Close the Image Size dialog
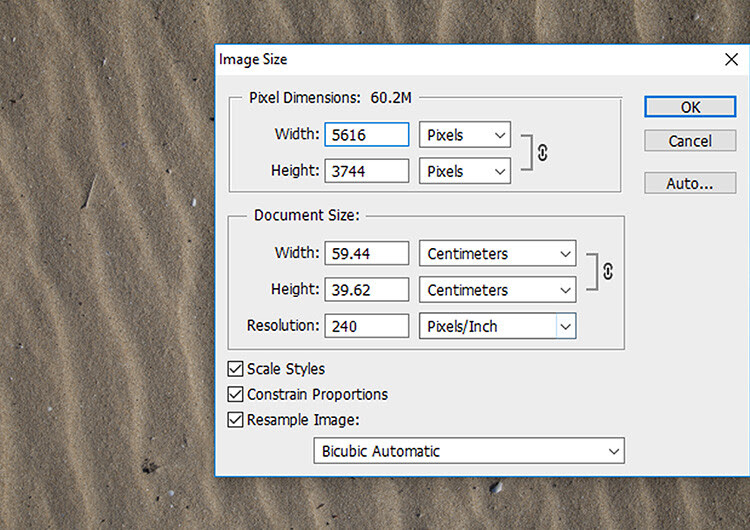750x530 pixels. [731, 59]
